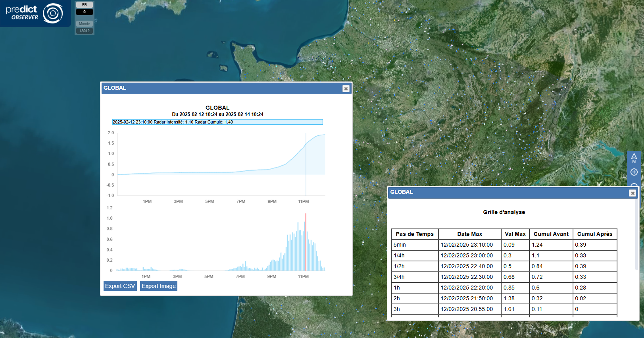Export chart data with Export CSV

click(x=120, y=286)
